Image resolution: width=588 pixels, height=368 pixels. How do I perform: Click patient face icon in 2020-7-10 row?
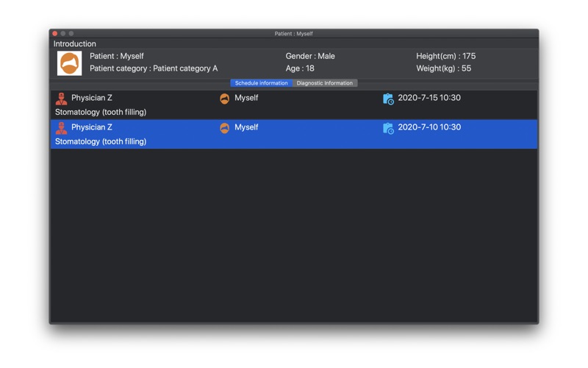225,128
